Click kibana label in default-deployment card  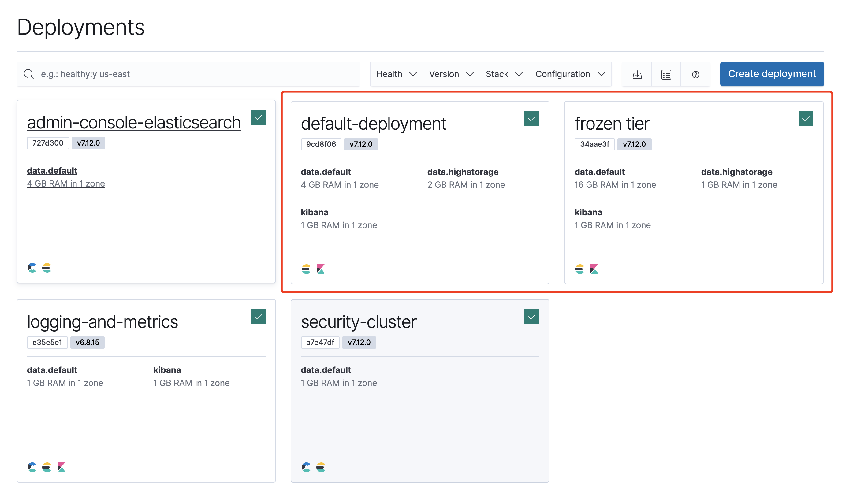[x=315, y=212]
